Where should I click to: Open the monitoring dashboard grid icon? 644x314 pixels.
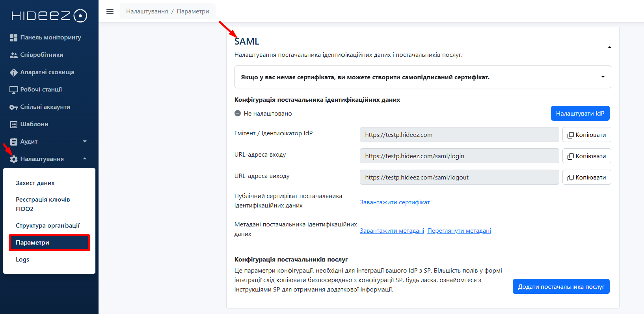pos(14,37)
